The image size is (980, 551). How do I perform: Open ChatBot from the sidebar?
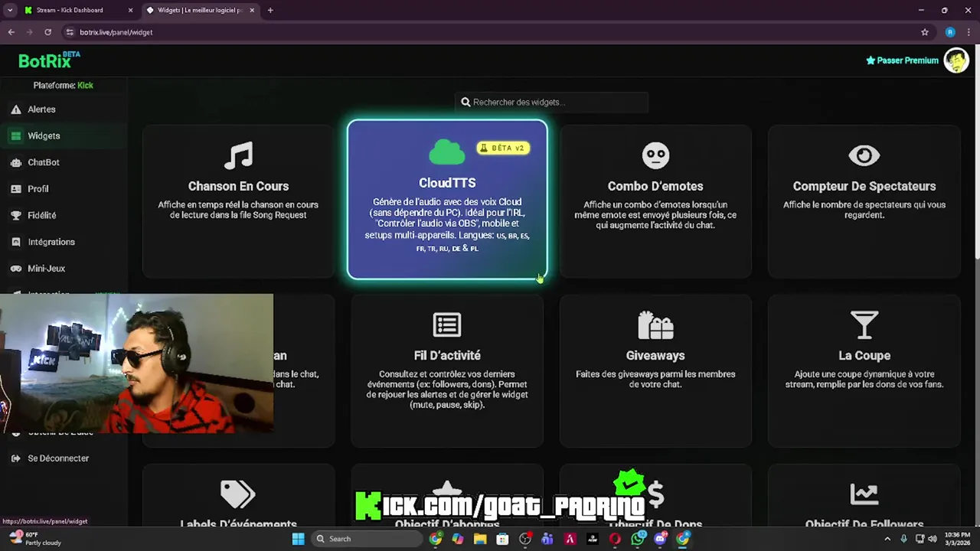pos(64,162)
